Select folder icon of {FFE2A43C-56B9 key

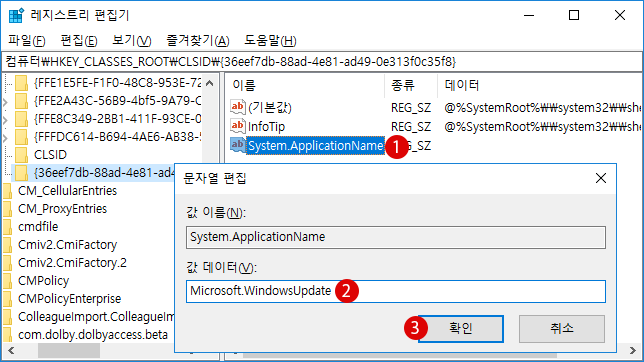point(21,101)
